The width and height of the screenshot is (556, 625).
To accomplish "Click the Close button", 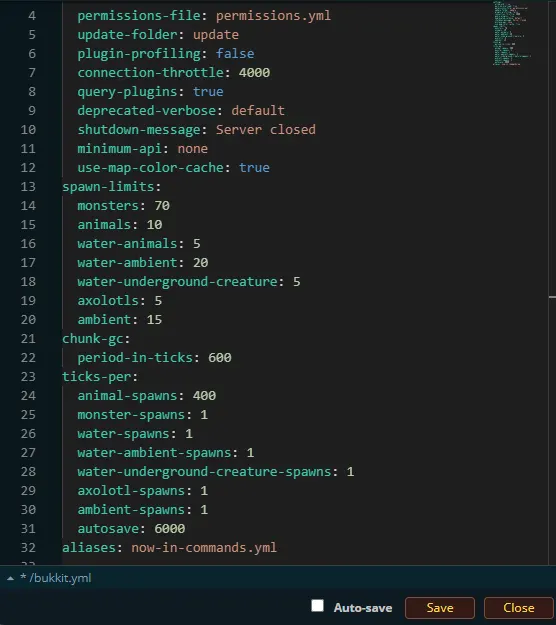I will point(518,608).
